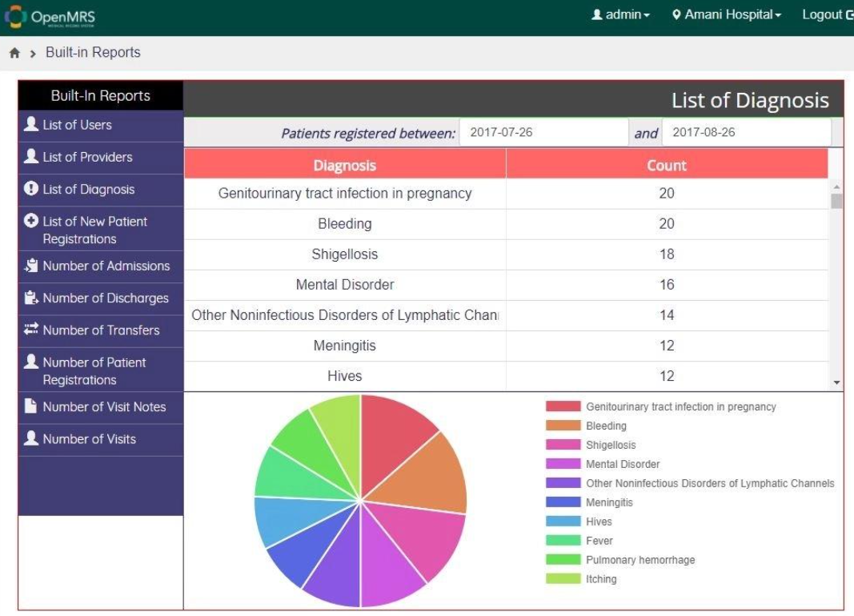Click the List of Diagnosis exclamation icon
854x616 pixels.
point(31,188)
